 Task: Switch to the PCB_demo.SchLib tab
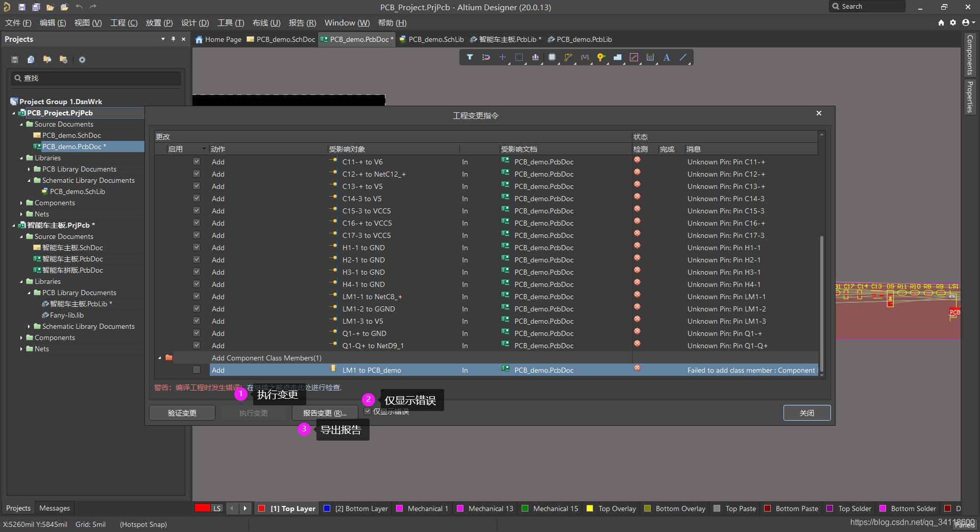[x=431, y=39]
